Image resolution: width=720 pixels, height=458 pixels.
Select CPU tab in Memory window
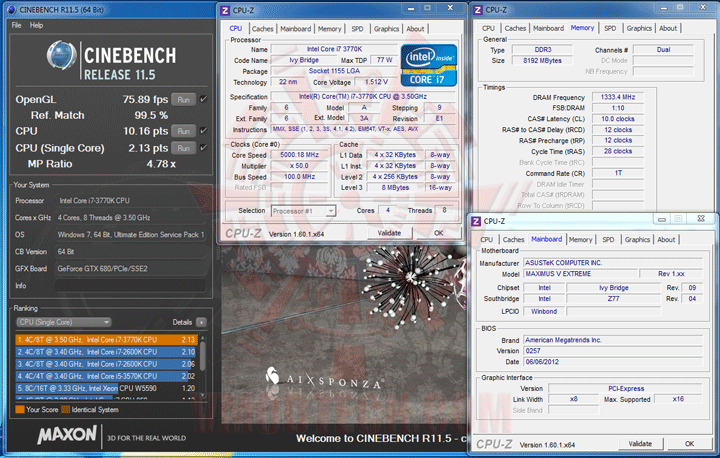point(488,28)
